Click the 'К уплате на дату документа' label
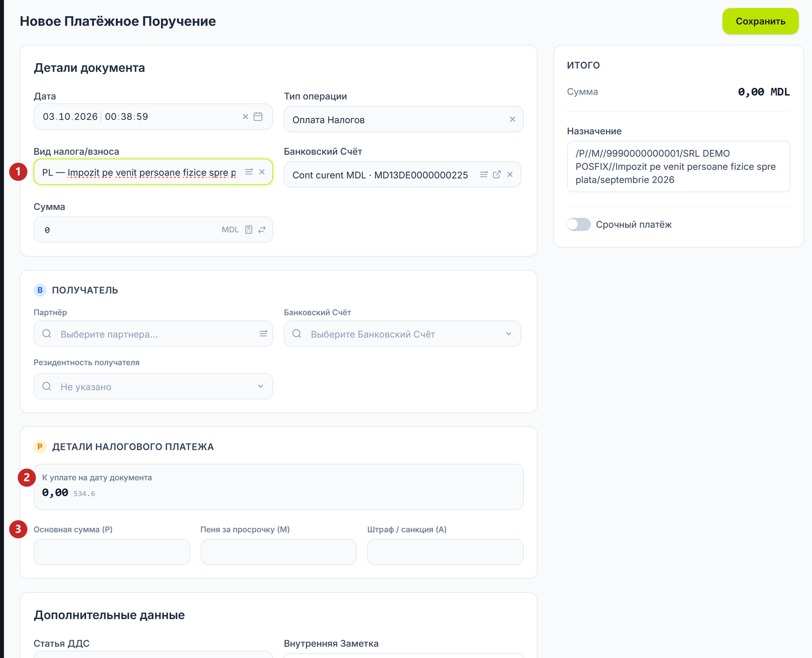 tap(97, 478)
